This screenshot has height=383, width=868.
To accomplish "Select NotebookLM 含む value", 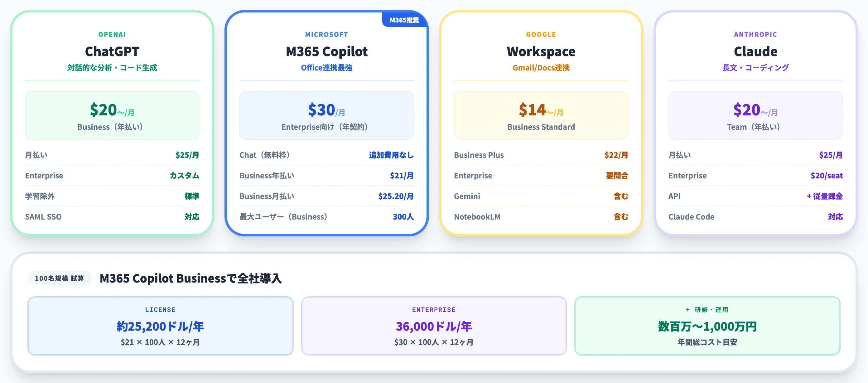I will 621,217.
